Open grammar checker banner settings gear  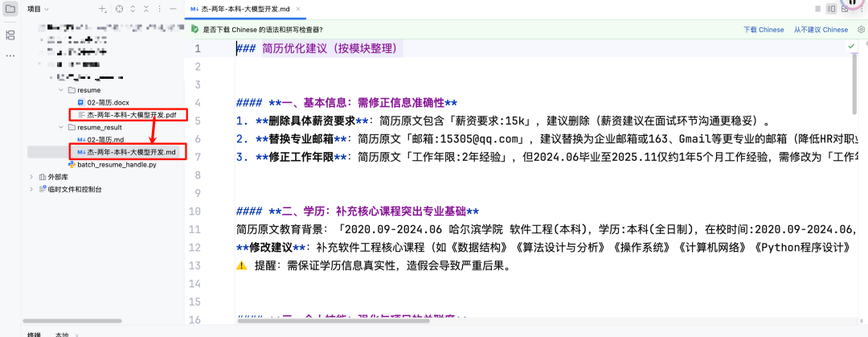(861, 30)
